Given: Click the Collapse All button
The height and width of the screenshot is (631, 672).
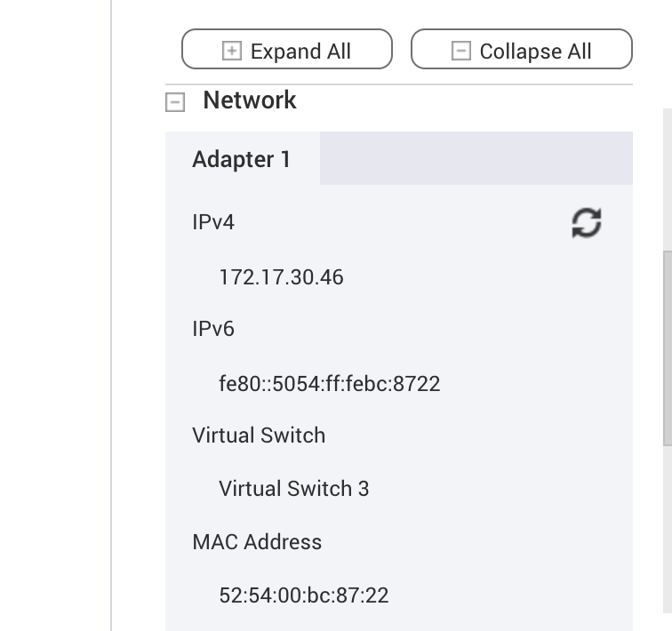Looking at the screenshot, I should 522,49.
